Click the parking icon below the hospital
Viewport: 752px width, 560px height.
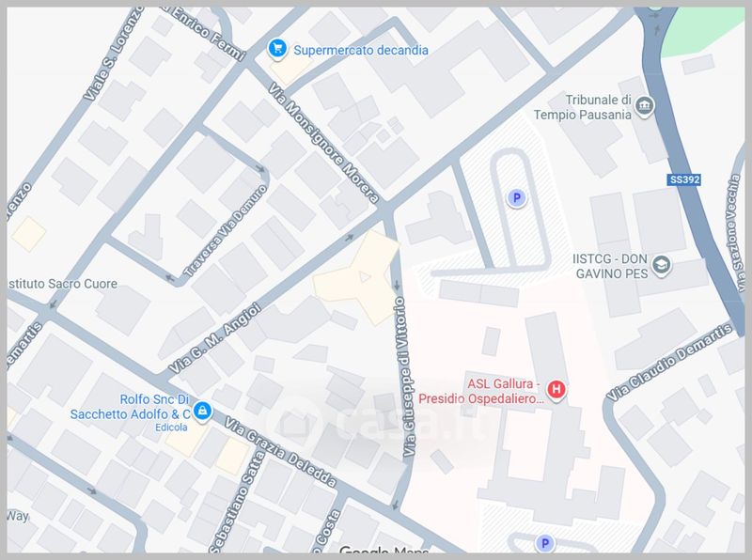point(544,543)
